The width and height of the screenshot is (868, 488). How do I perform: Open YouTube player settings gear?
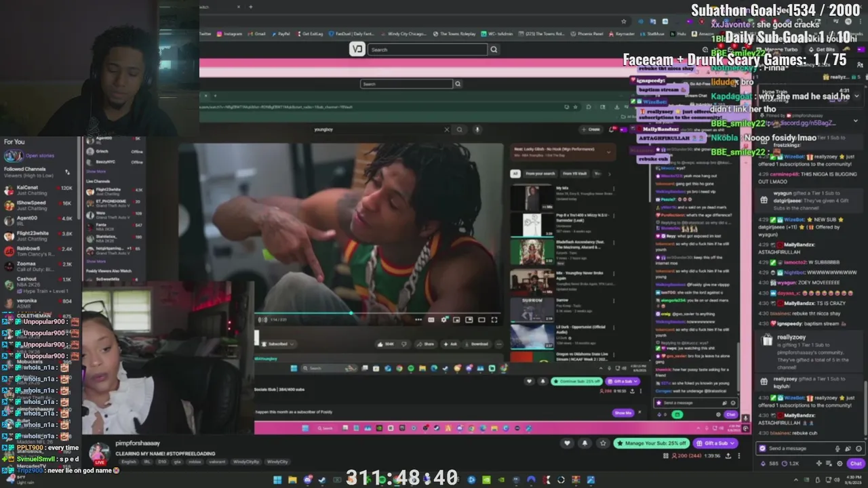click(444, 320)
